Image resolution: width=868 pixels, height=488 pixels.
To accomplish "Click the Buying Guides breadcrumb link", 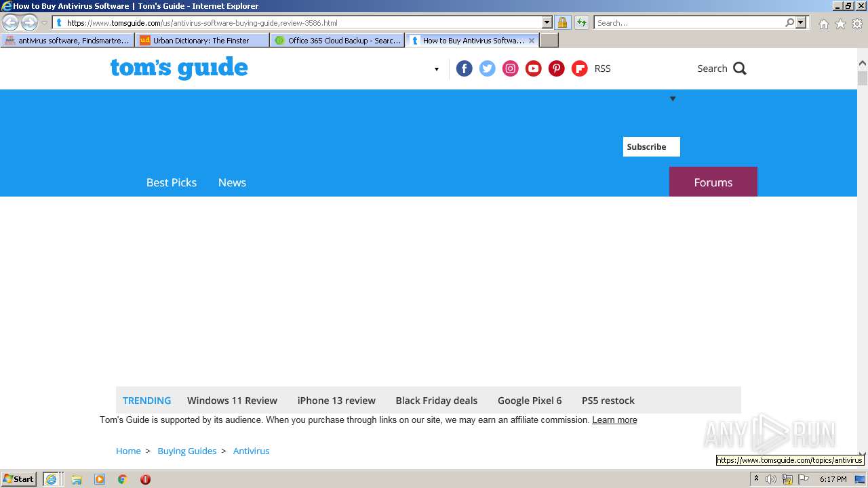I will coord(187,451).
